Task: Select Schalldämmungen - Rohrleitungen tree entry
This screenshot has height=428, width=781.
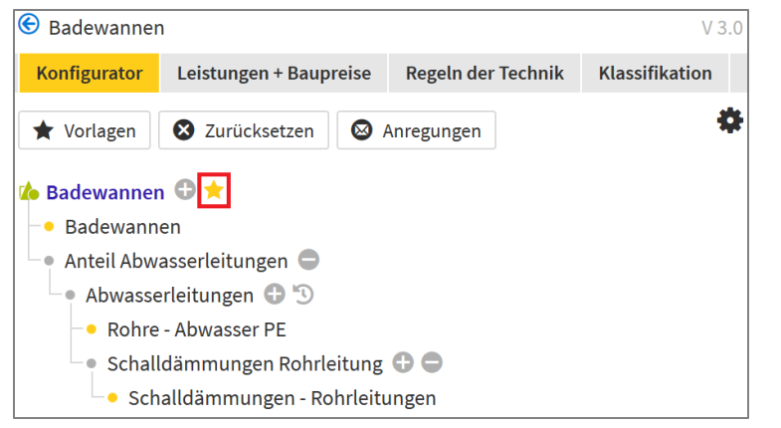Action: [282, 398]
